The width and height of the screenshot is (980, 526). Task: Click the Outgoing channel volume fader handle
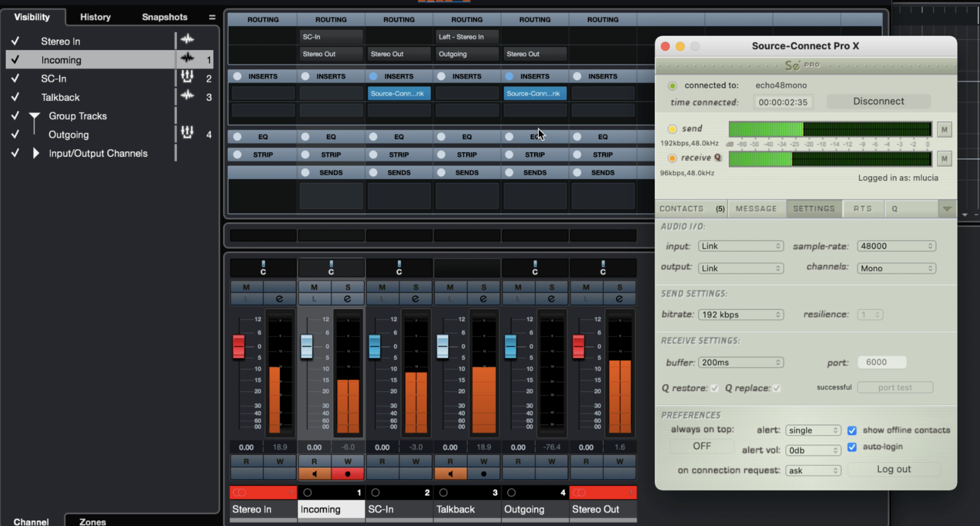click(510, 346)
